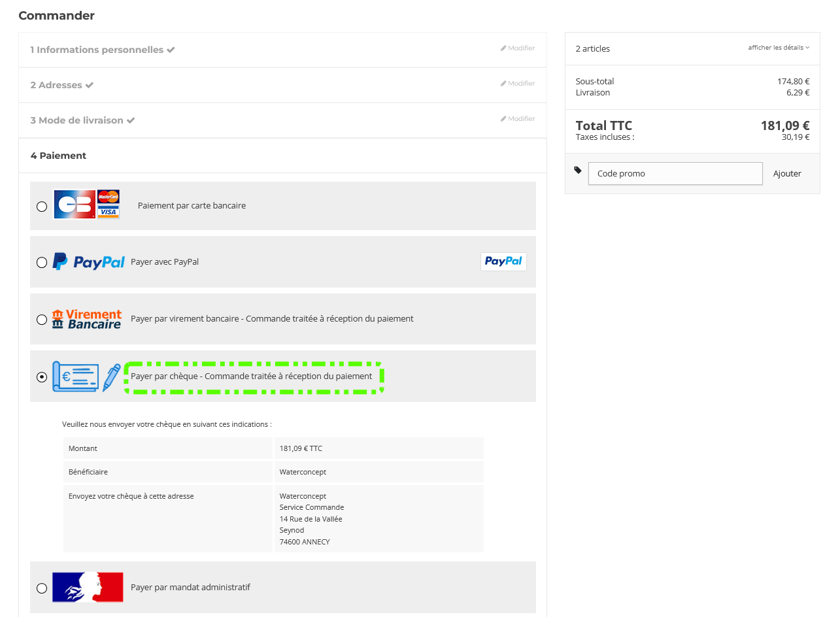
Task: Click Modifier link for Adresses step
Action: [518, 84]
